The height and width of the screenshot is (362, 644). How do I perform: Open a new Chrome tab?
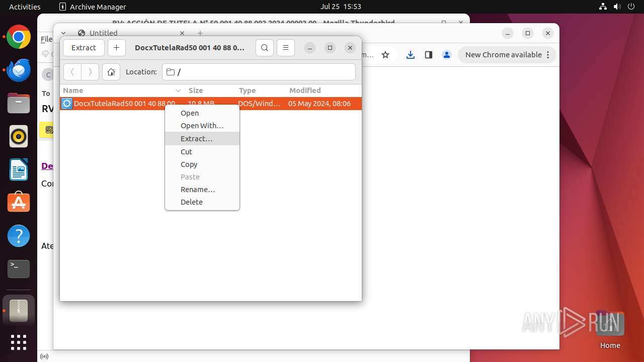[200, 33]
